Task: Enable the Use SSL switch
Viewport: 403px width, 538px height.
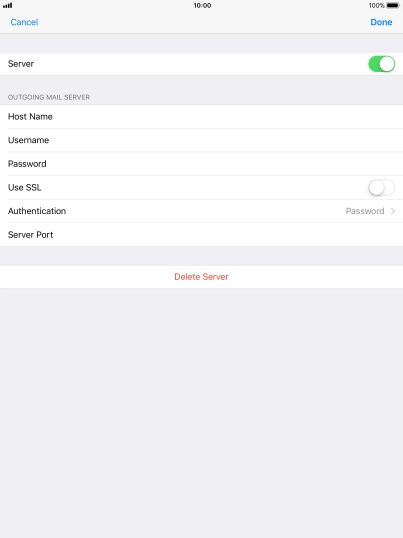Action: click(381, 188)
